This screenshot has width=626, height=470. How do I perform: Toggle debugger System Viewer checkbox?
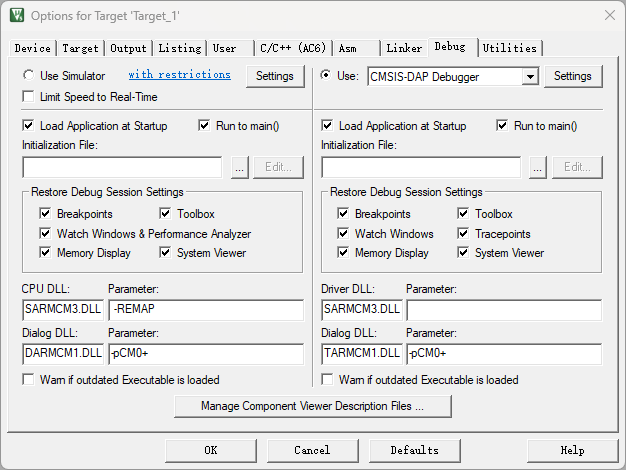click(x=463, y=252)
